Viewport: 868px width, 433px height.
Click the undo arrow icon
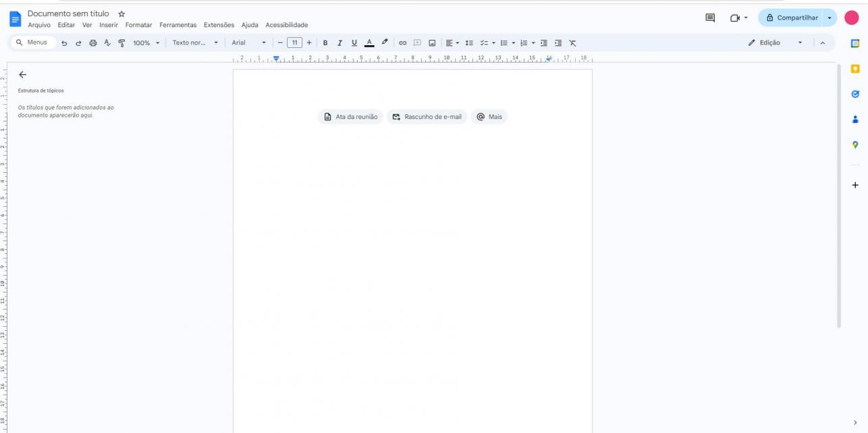(x=64, y=43)
